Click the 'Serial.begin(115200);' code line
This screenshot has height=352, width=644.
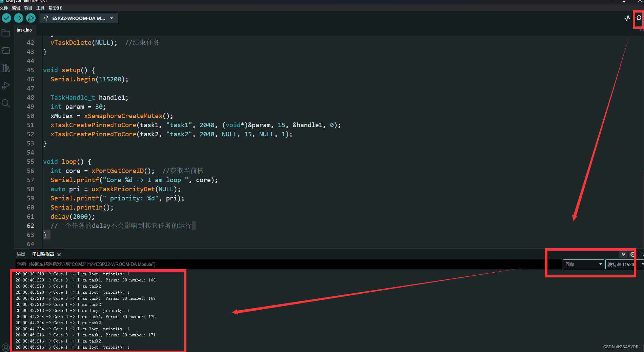click(89, 79)
